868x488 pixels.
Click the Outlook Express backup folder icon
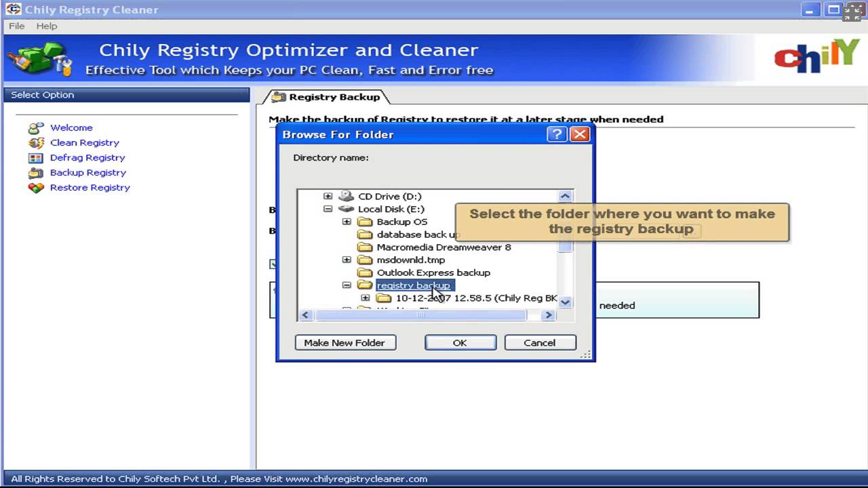pyautogui.click(x=366, y=272)
